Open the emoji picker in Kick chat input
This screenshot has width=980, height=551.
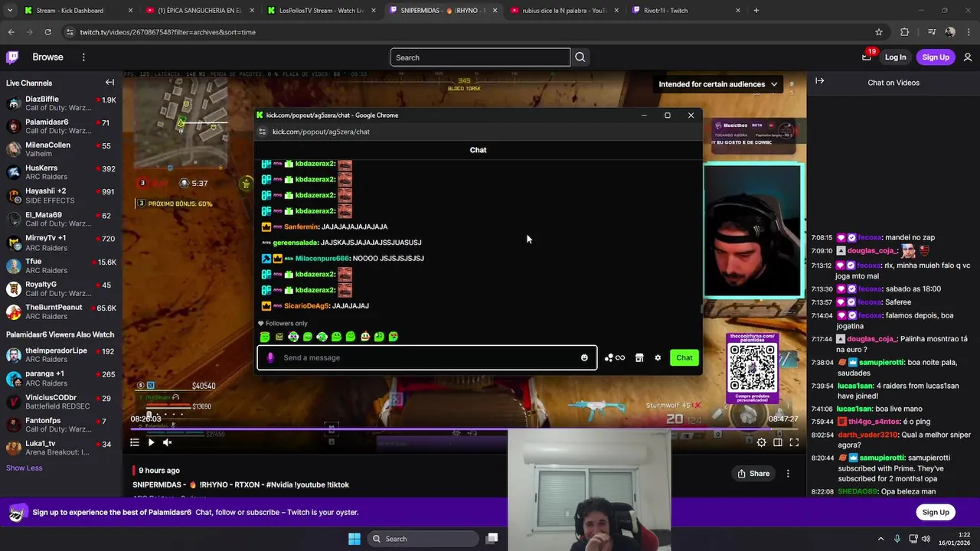tap(584, 357)
